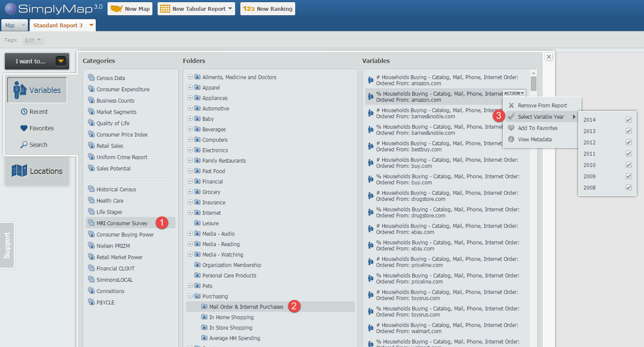The width and height of the screenshot is (644, 347).
Task: Click the New Map button
Action: click(130, 9)
